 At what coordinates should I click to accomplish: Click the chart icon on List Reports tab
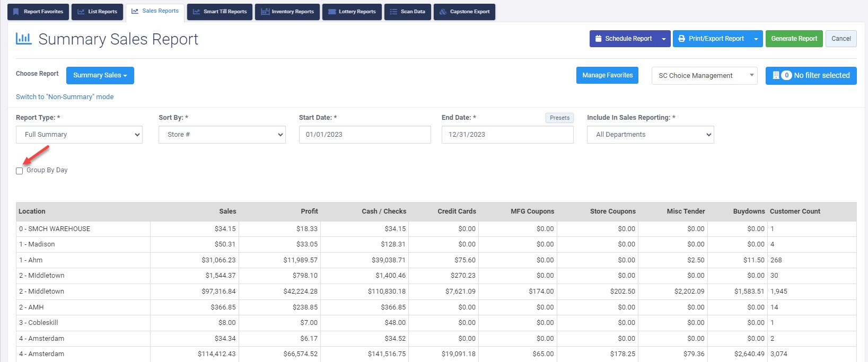(x=81, y=12)
